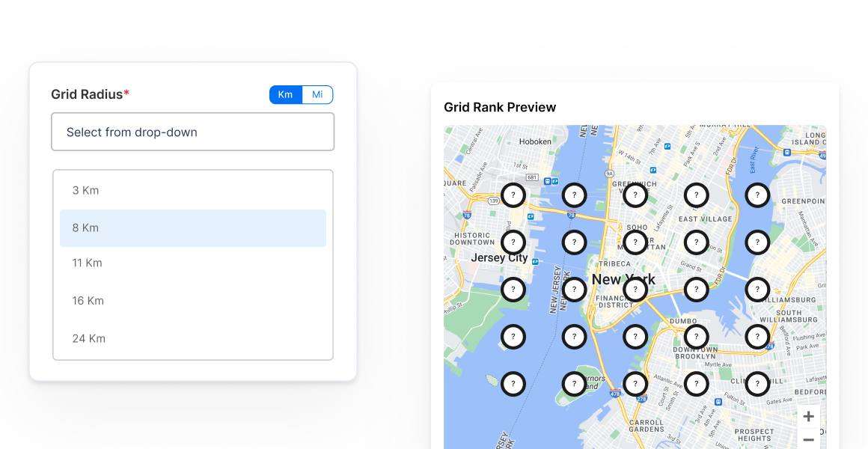868x449 pixels.
Task: Click the Tribeca map label
Action: (x=614, y=263)
